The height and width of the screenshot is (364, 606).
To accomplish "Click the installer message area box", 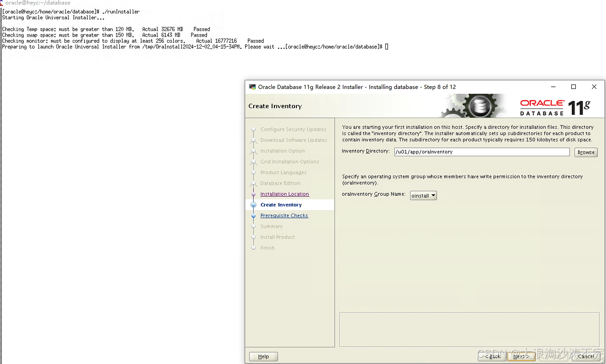I will pos(469,329).
